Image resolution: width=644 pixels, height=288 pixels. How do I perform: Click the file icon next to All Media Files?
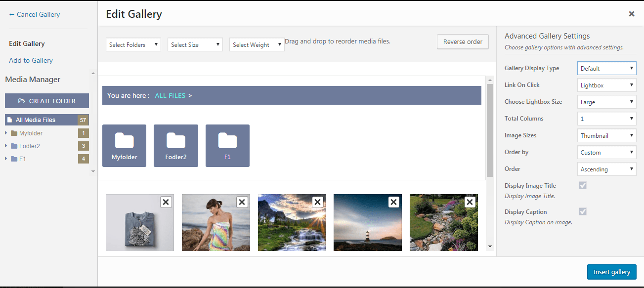(x=10, y=120)
